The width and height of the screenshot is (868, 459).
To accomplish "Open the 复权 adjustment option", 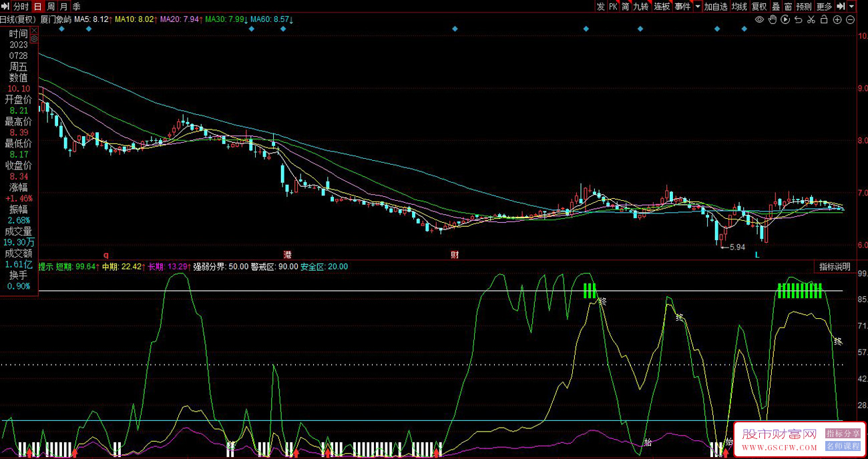I will [759, 7].
